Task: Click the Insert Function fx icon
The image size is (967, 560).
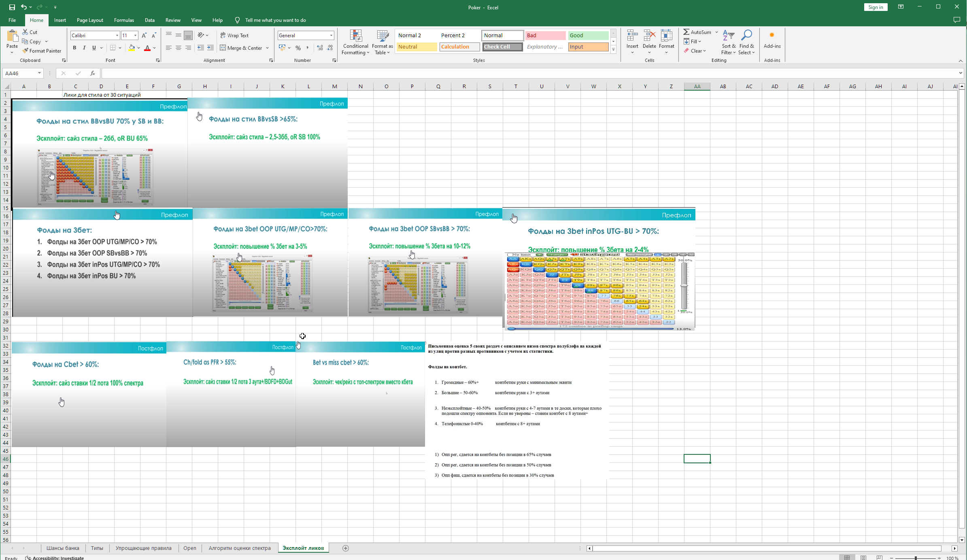Action: pyautogui.click(x=93, y=73)
